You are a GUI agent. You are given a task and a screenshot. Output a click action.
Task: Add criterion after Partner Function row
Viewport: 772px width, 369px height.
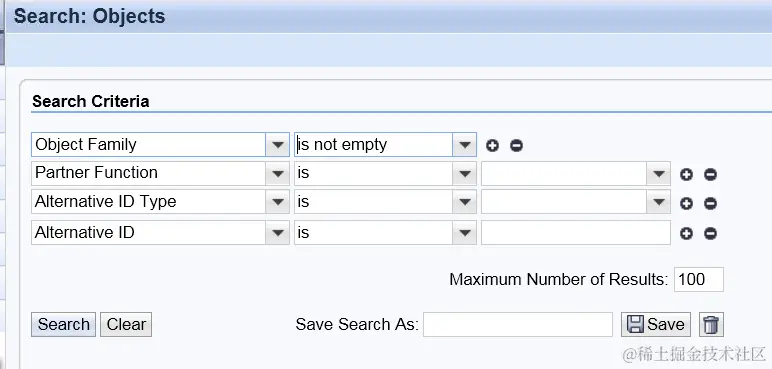click(x=686, y=174)
